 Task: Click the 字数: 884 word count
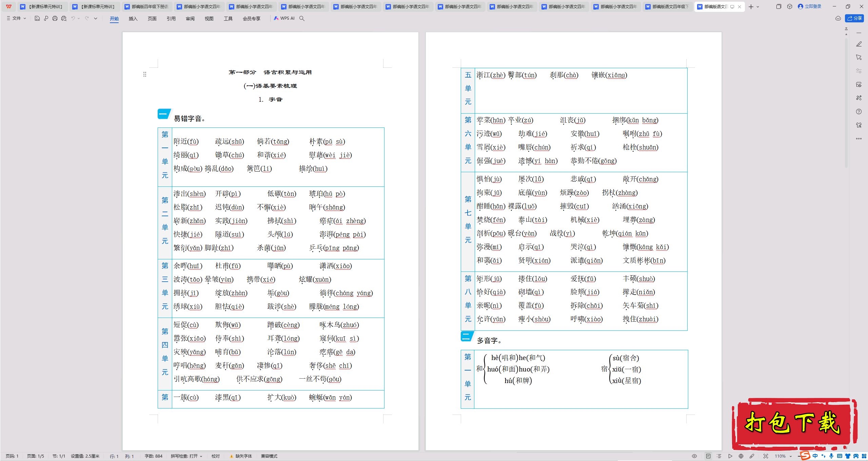[x=154, y=456]
